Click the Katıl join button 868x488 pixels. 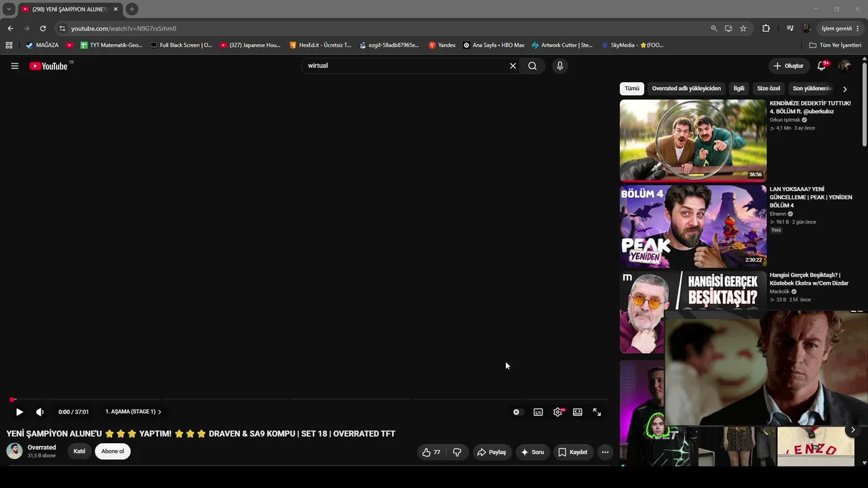(79, 451)
